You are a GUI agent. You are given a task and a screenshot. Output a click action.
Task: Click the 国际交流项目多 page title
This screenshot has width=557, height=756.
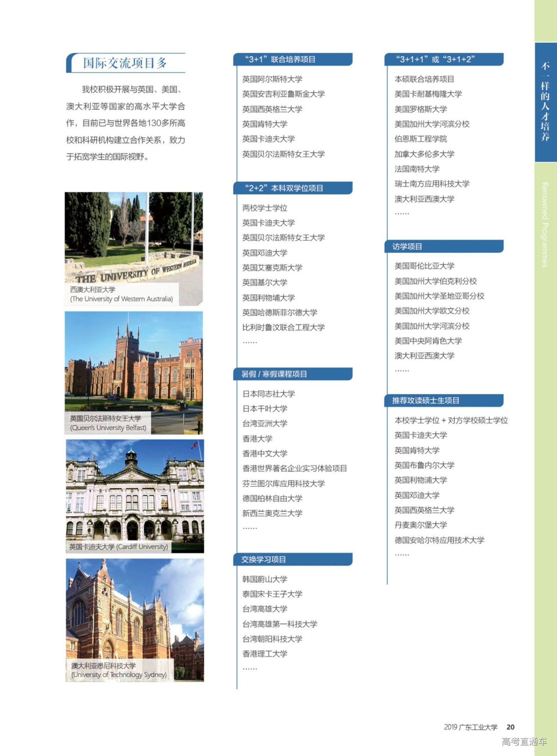[125, 63]
